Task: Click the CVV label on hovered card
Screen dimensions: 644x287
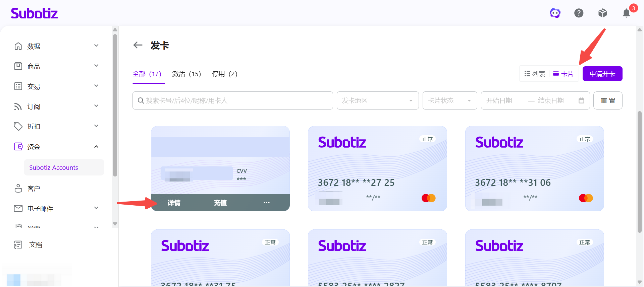Action: [241, 171]
